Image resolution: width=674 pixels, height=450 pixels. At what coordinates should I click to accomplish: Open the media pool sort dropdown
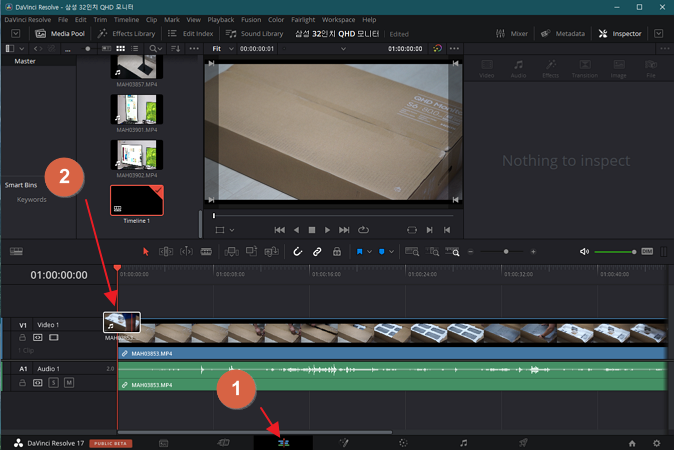coord(176,49)
